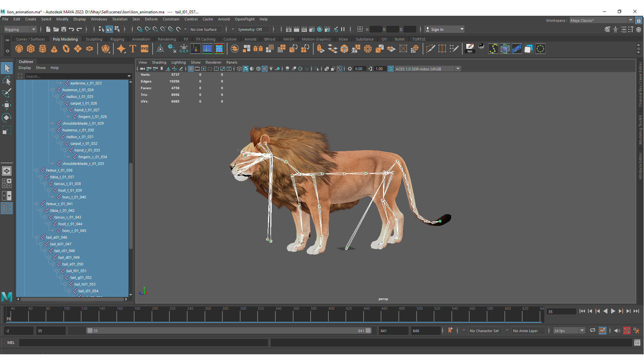This screenshot has height=362, width=644.
Task: Switch to the Animation shelf tab
Action: [141, 39]
